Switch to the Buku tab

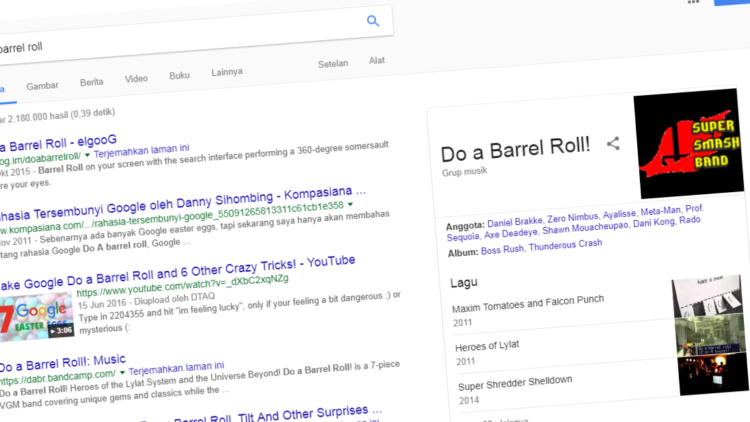[179, 76]
